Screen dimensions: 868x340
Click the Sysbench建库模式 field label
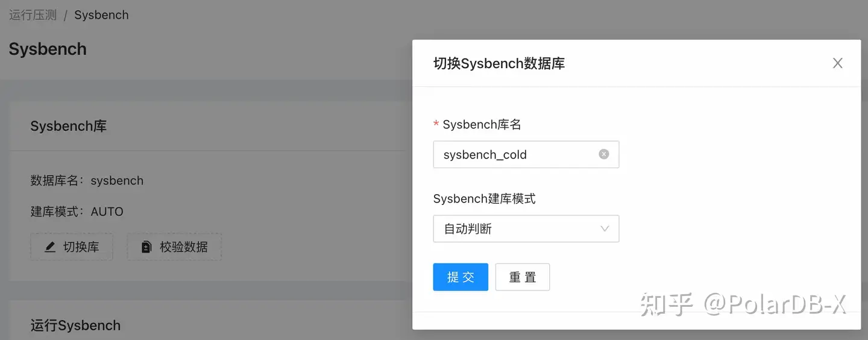click(x=484, y=199)
